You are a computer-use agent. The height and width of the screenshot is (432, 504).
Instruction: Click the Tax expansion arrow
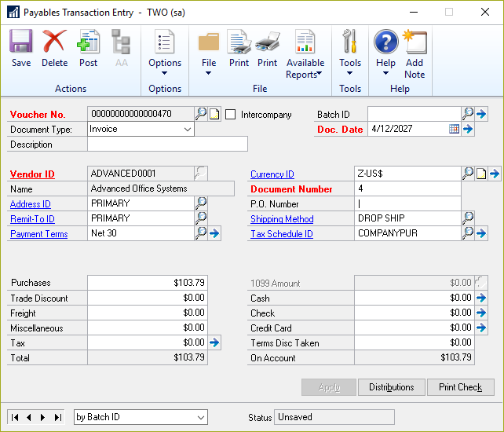click(x=214, y=342)
